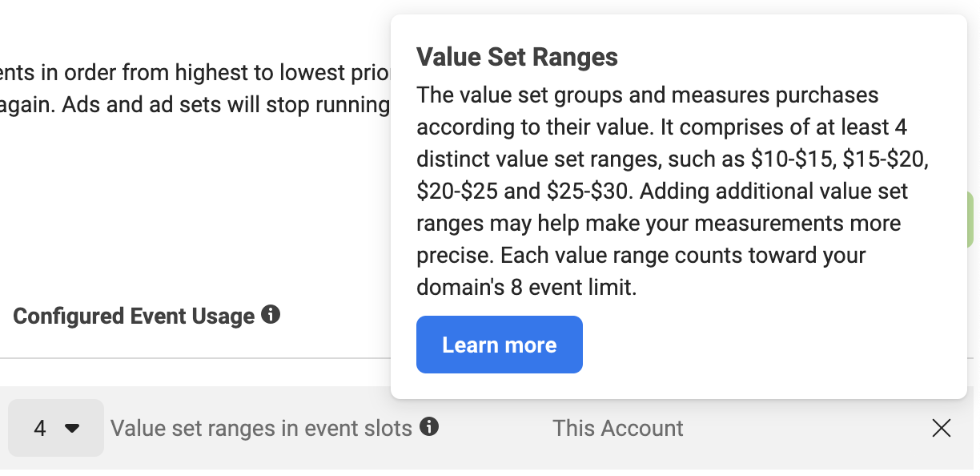This screenshot has width=980, height=476.
Task: Click tooltip line about measurements more
Action: point(659,224)
